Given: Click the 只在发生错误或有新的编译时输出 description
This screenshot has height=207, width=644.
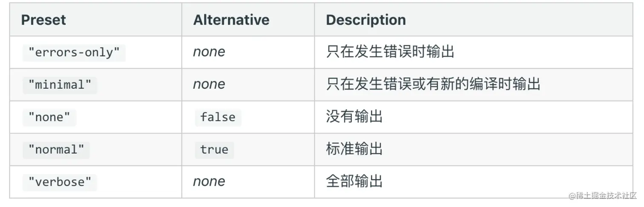Looking at the screenshot, I should pyautogui.click(x=433, y=85).
